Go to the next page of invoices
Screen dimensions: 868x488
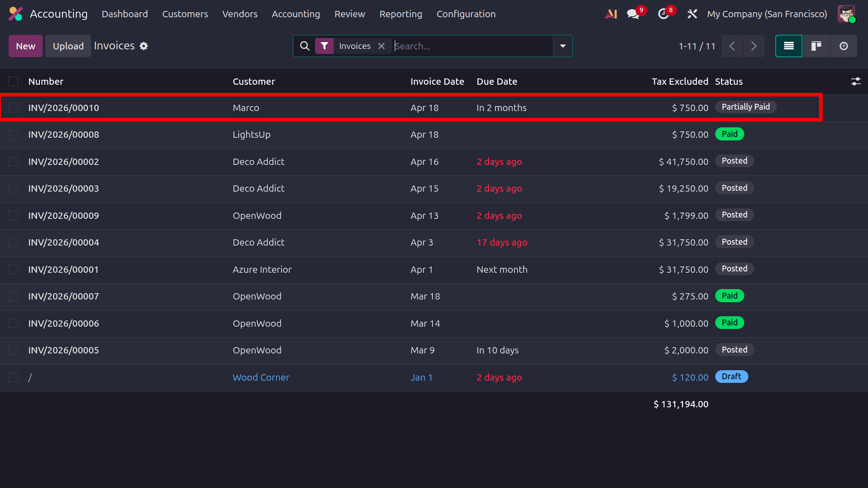coord(753,46)
